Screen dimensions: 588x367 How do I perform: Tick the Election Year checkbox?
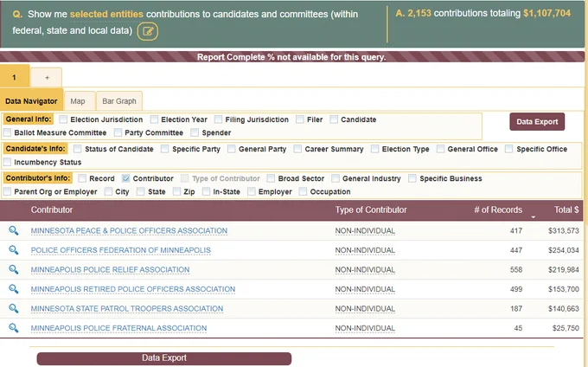pos(154,119)
